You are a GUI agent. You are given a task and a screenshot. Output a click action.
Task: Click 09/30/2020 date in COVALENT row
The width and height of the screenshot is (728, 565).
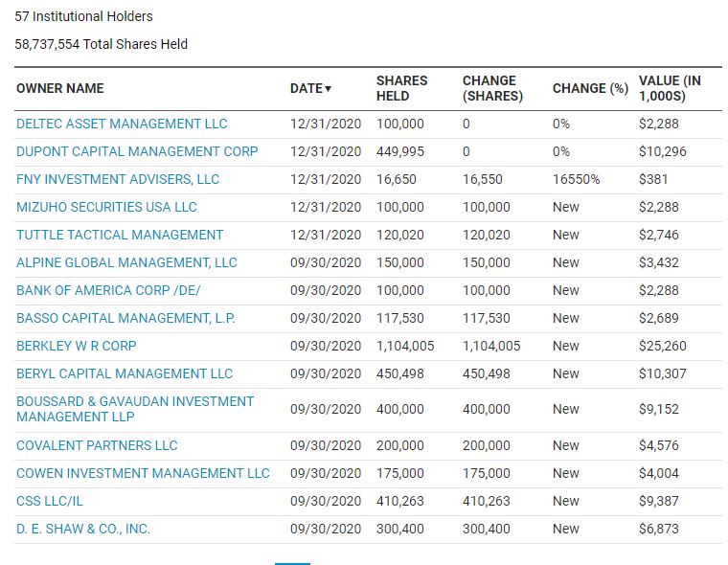326,445
